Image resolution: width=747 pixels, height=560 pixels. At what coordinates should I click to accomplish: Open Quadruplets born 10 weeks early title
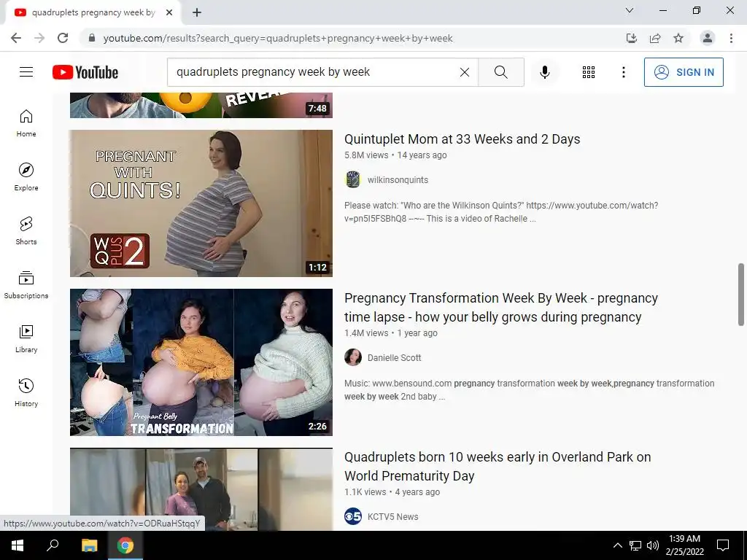coord(498,466)
